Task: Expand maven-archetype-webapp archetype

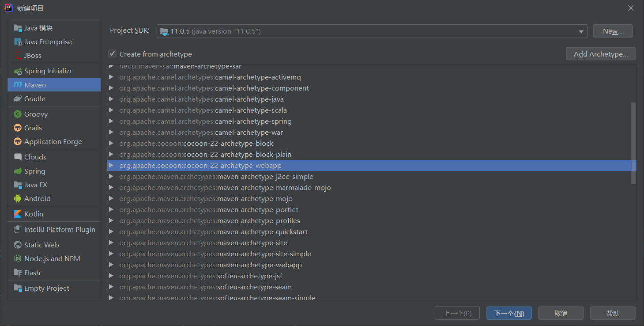Action: click(x=111, y=265)
